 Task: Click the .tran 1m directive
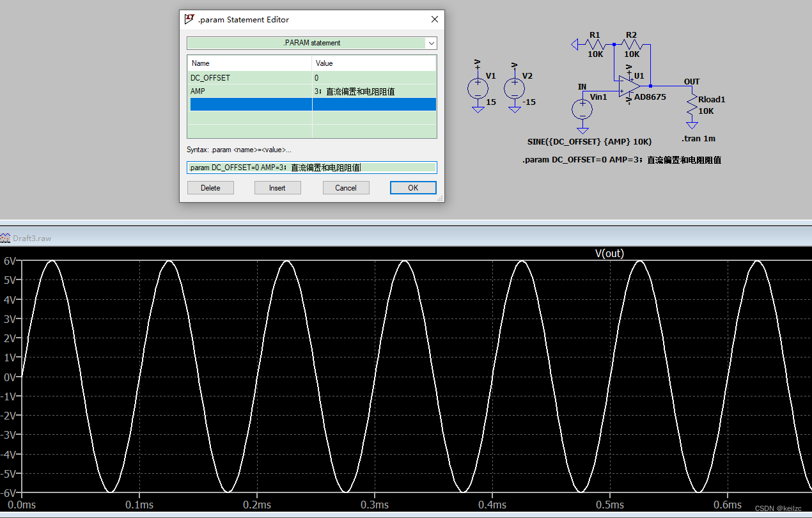(x=698, y=138)
